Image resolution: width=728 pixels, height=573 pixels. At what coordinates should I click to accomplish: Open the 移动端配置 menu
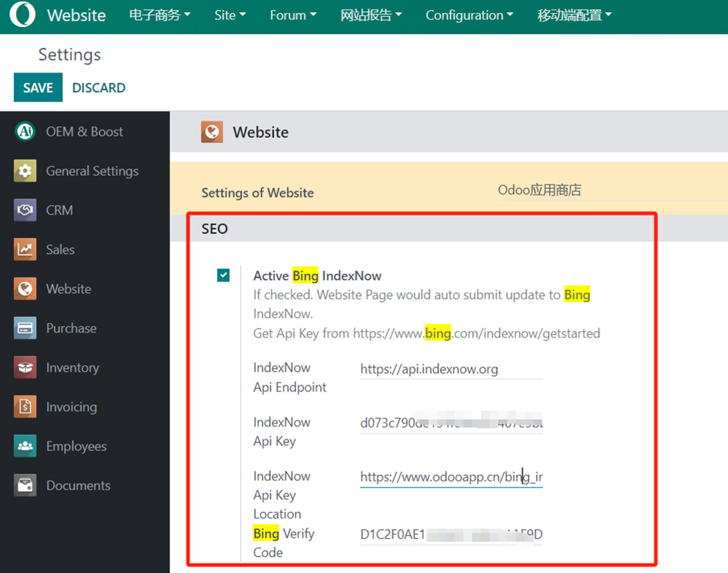coord(575,15)
